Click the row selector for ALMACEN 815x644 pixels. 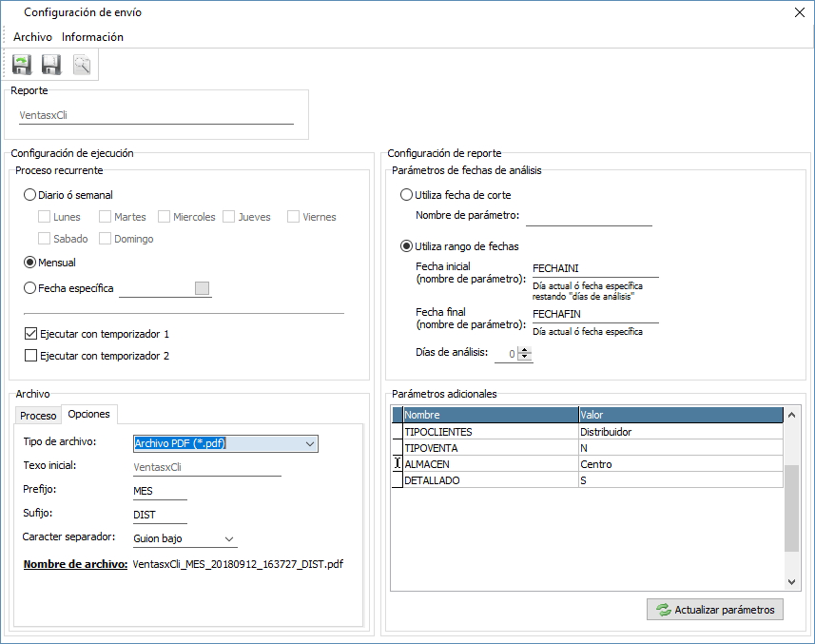pyautogui.click(x=397, y=464)
